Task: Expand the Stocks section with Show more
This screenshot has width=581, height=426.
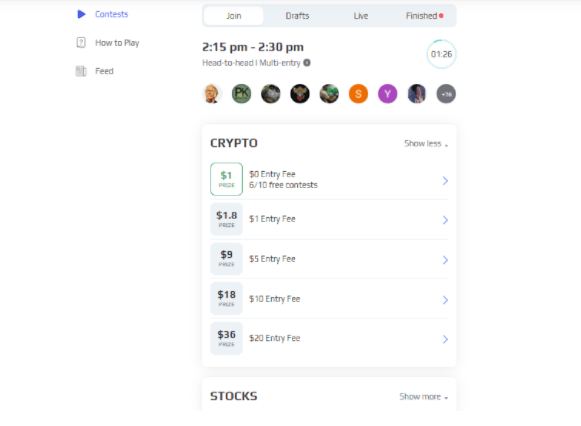Action: (x=424, y=397)
